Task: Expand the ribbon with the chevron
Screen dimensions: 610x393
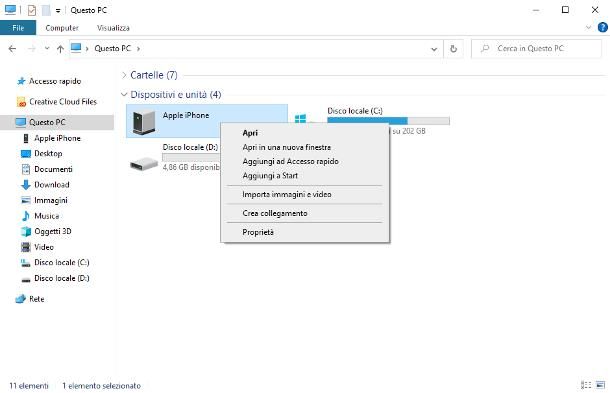Action: click(x=588, y=27)
